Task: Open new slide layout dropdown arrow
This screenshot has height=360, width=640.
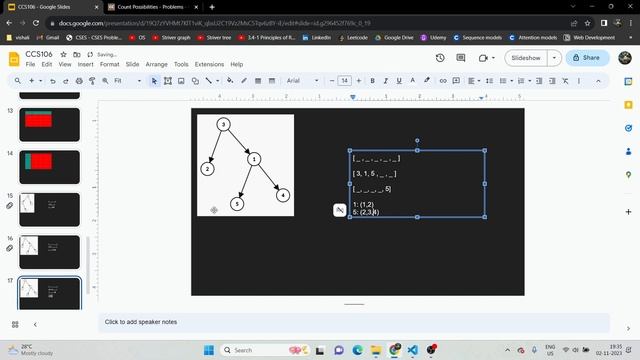Action: [40, 81]
